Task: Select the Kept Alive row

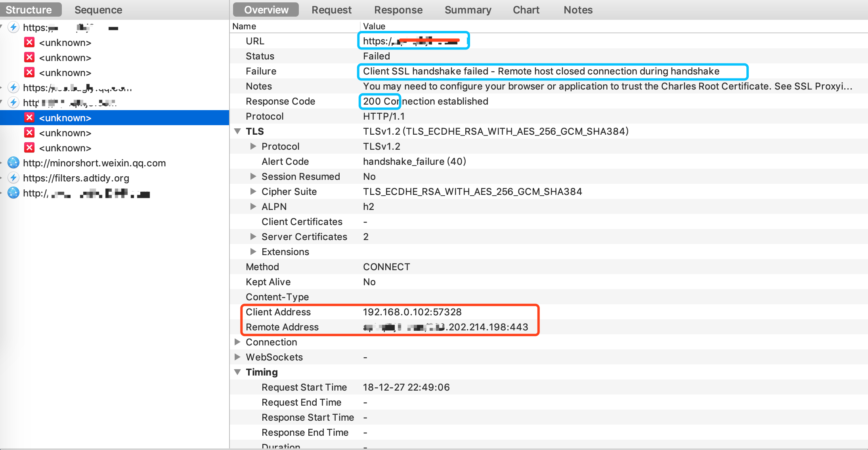Action: 549,282
